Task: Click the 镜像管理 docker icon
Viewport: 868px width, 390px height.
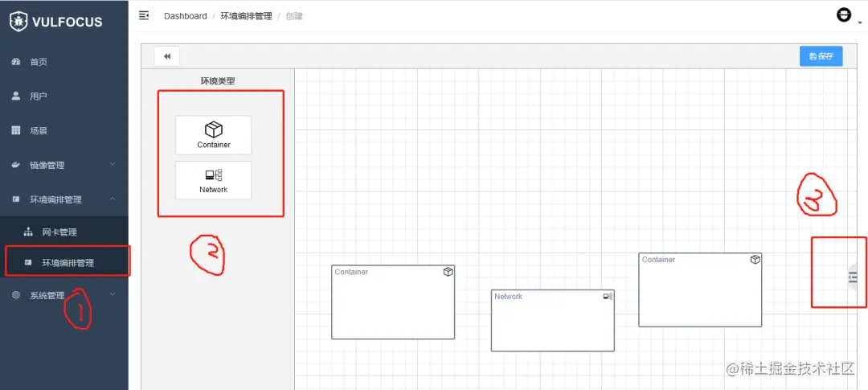Action: (16, 165)
